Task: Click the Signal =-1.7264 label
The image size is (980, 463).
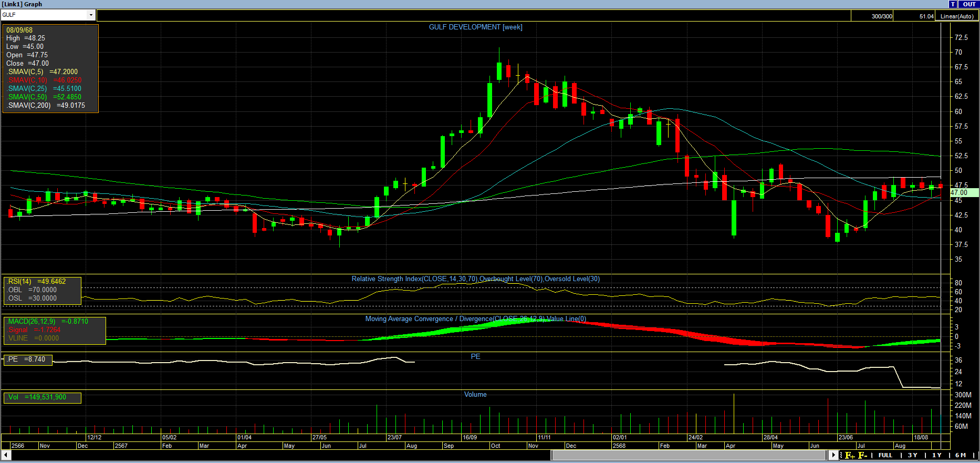Action: click(35, 330)
